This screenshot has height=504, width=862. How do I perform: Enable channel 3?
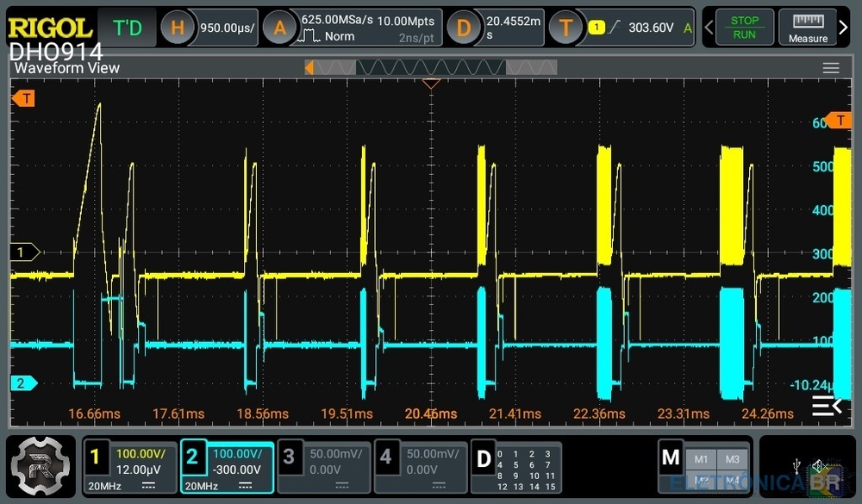point(288,456)
